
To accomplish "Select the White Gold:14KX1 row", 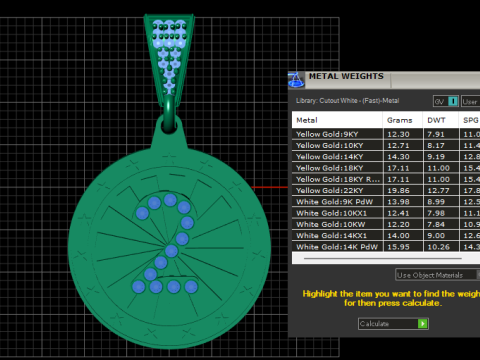I will pyautogui.click(x=386, y=236).
